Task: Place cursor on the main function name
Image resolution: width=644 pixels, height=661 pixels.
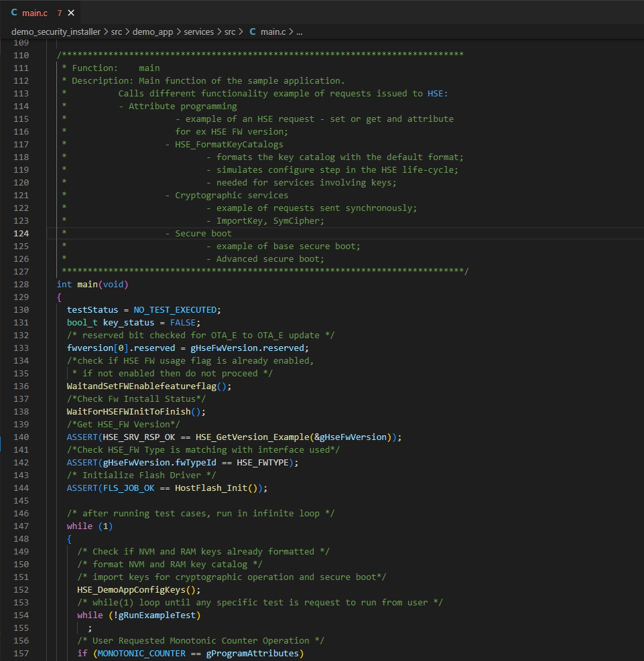Action: (86, 284)
